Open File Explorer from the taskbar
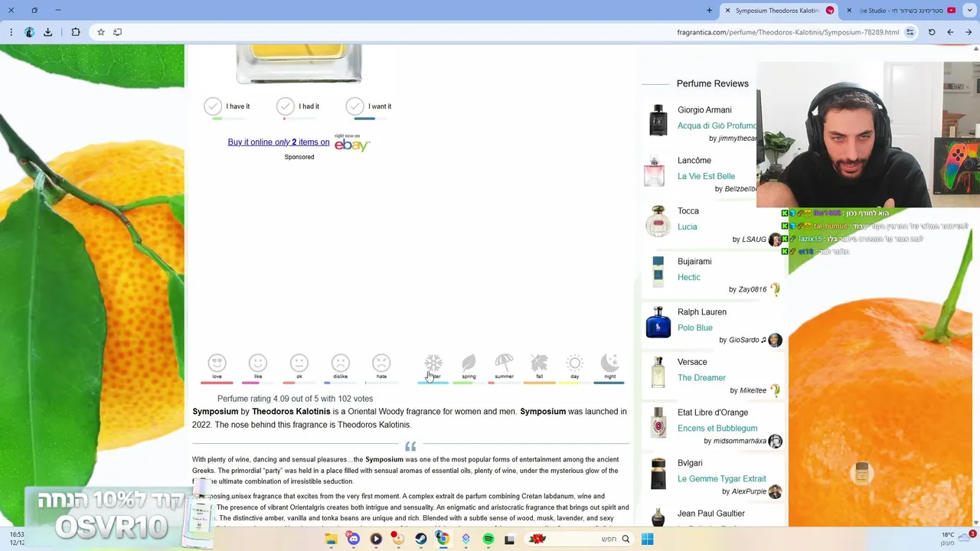This screenshot has width=980, height=551. 331,540
